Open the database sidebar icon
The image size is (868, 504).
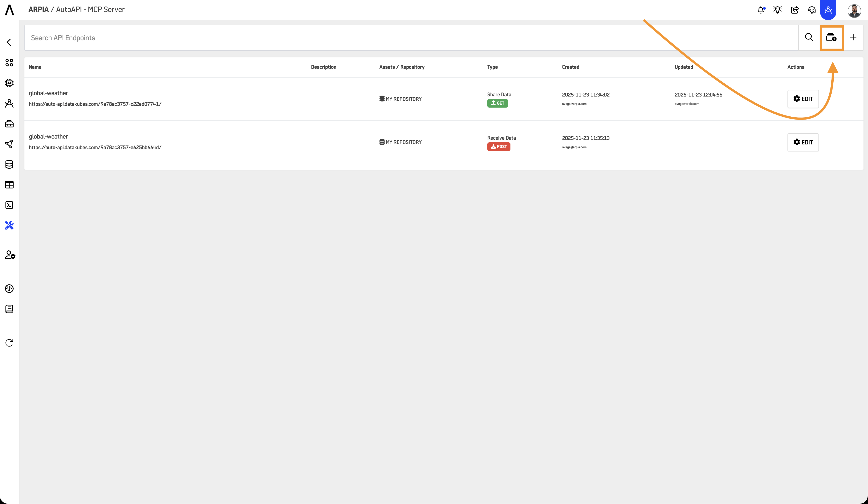click(x=9, y=165)
